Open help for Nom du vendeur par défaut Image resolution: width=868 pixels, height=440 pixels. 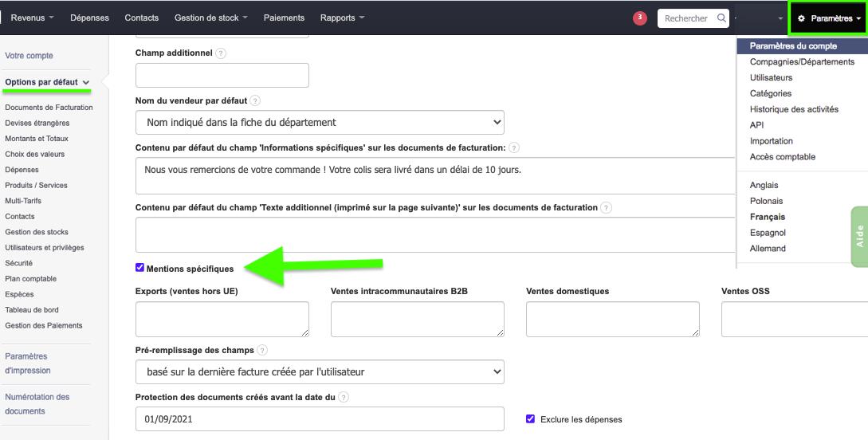pyautogui.click(x=254, y=100)
